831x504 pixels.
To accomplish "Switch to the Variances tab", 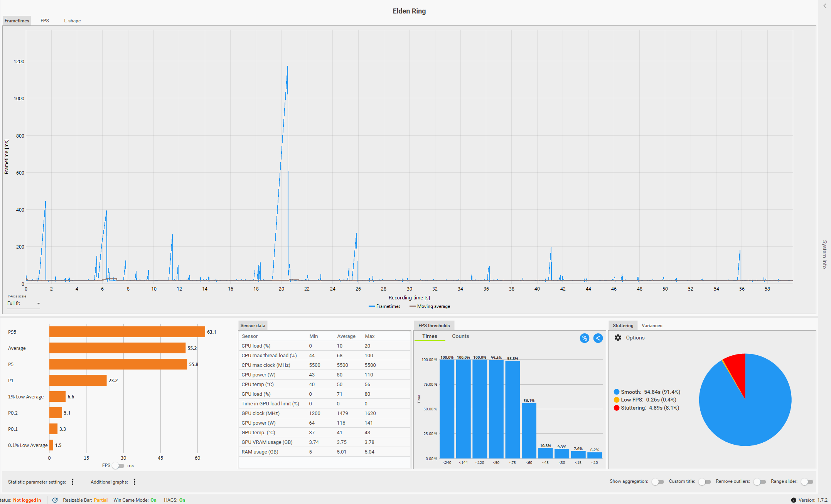I will [652, 326].
